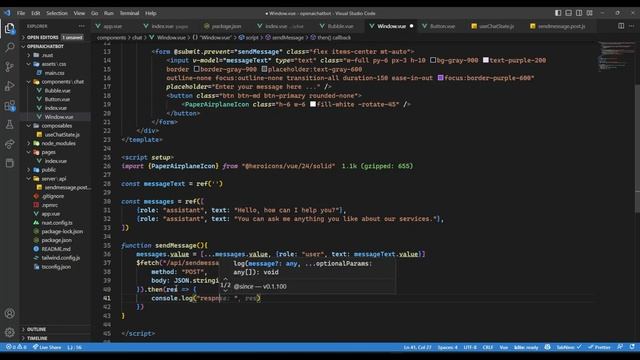Image resolution: width=640 pixels, height=360 pixels.
Task: Change Spaces: 4 indentation setting
Action: pyautogui.click(x=447, y=347)
